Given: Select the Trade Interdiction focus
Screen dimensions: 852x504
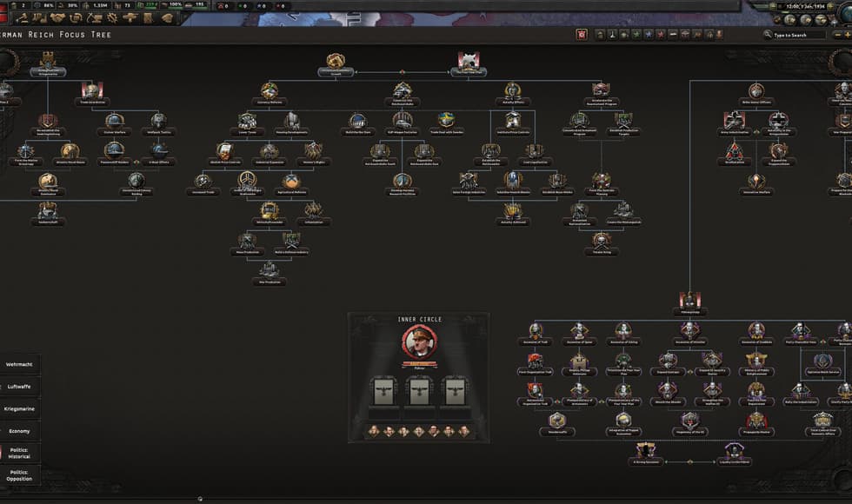Looking at the screenshot, I should coord(92,94).
